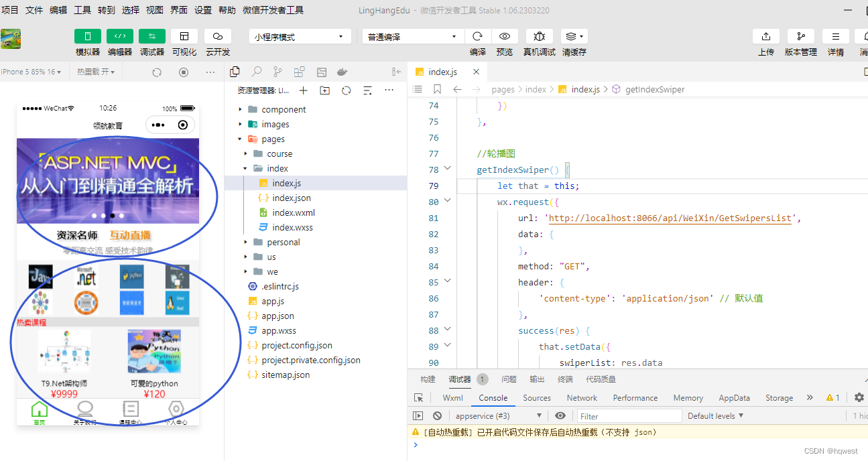Open the 工具 menu
868x461 pixels.
[82, 10]
